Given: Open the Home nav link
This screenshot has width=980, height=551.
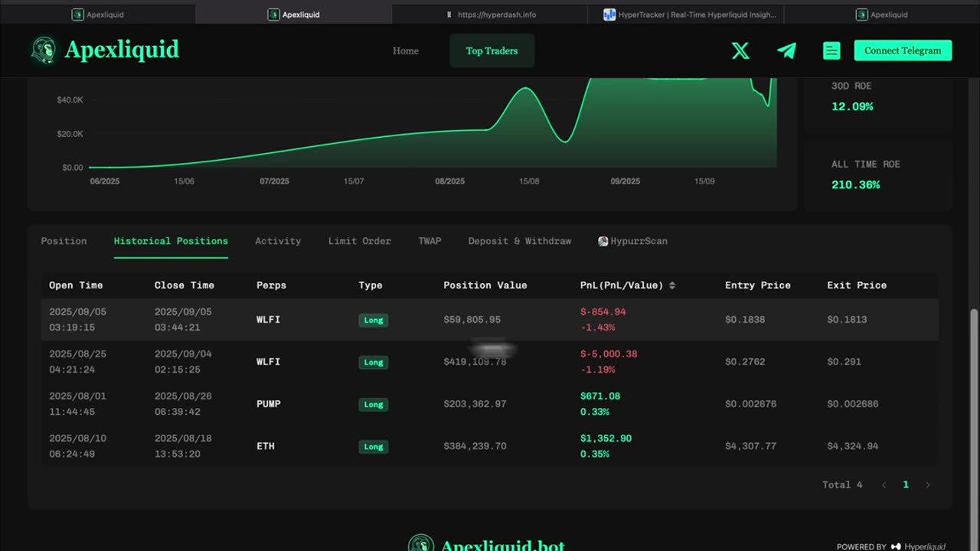Looking at the screenshot, I should point(406,51).
